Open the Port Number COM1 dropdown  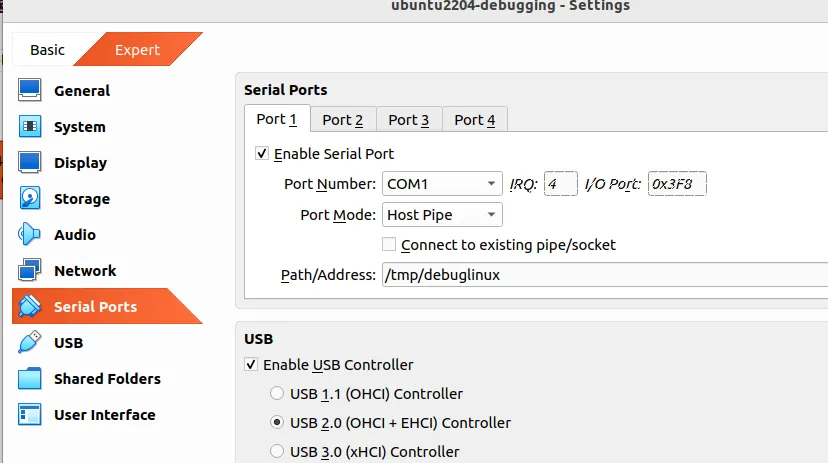click(441, 184)
